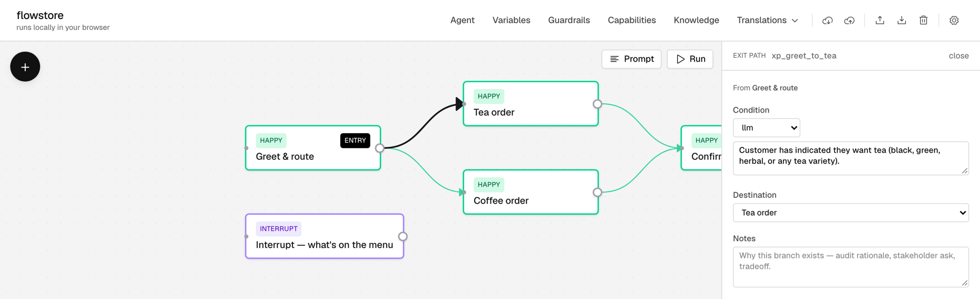Viewport: 980px width, 299px height.
Task: Open the Knowledge tab
Action: (x=696, y=20)
